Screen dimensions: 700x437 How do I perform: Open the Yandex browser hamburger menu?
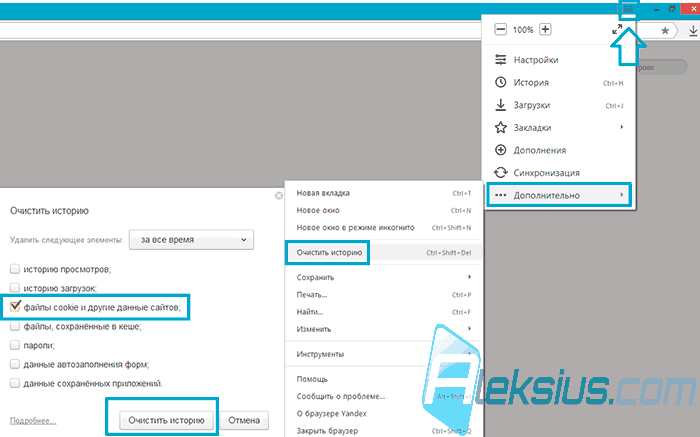[x=628, y=9]
